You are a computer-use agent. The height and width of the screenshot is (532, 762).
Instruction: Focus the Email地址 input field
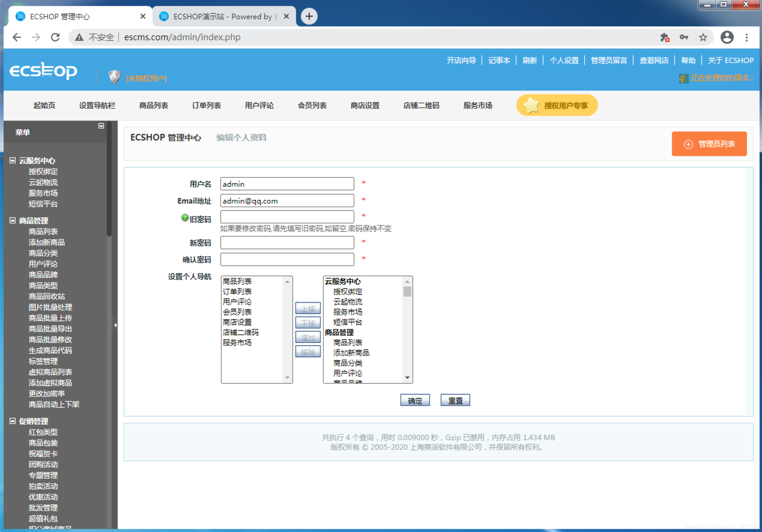tap(287, 201)
